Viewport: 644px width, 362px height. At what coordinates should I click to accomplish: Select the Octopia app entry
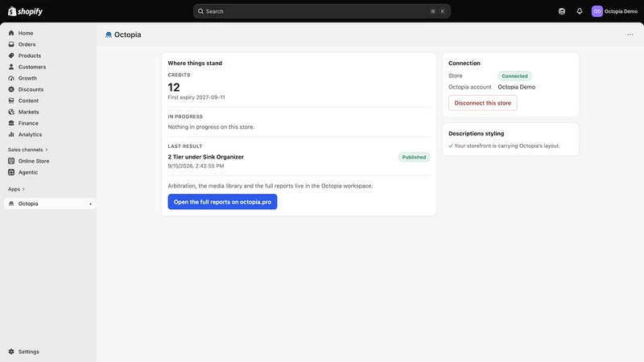[50, 204]
